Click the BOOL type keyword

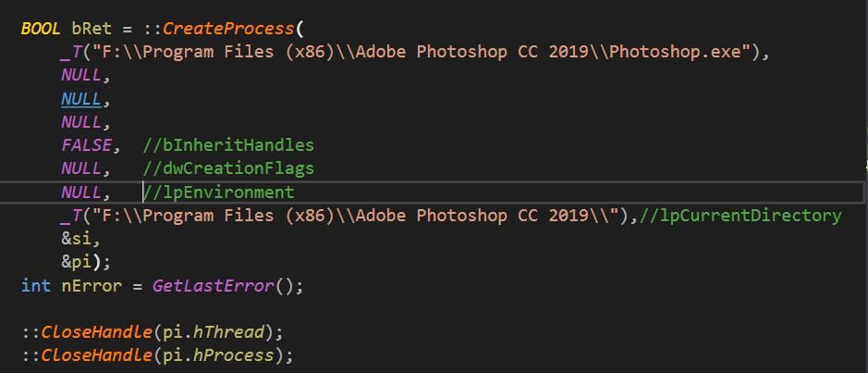click(41, 28)
